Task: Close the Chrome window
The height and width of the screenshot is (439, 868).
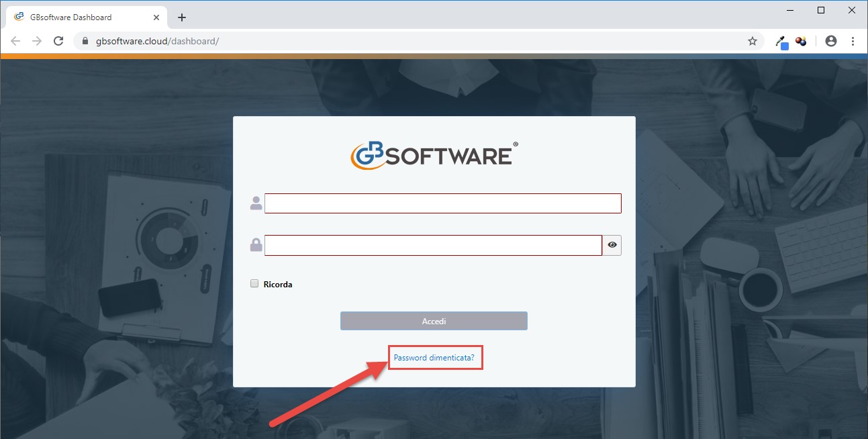Action: coord(851,10)
